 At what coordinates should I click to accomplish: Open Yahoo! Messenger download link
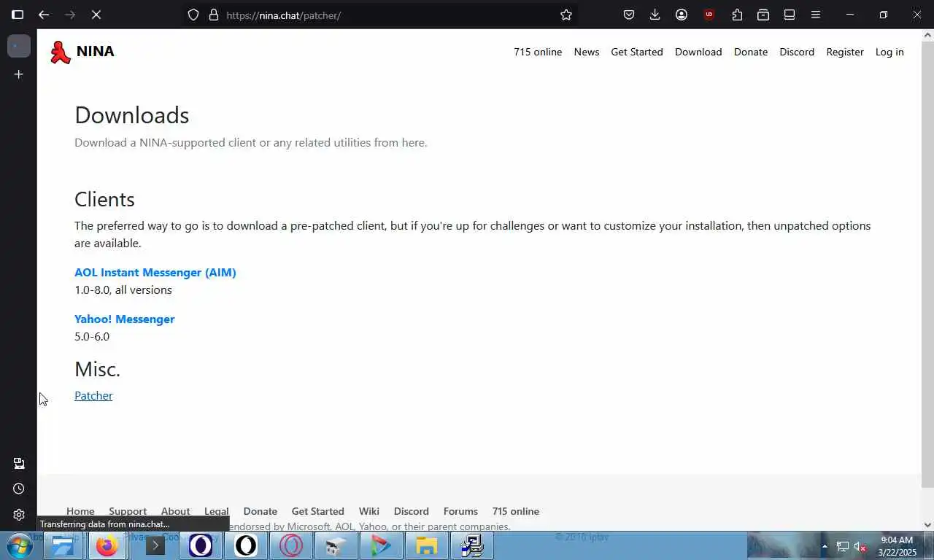coord(125,319)
